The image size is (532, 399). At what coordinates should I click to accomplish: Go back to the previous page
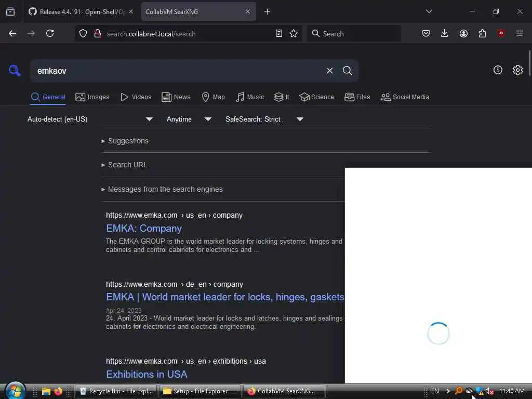click(12, 33)
